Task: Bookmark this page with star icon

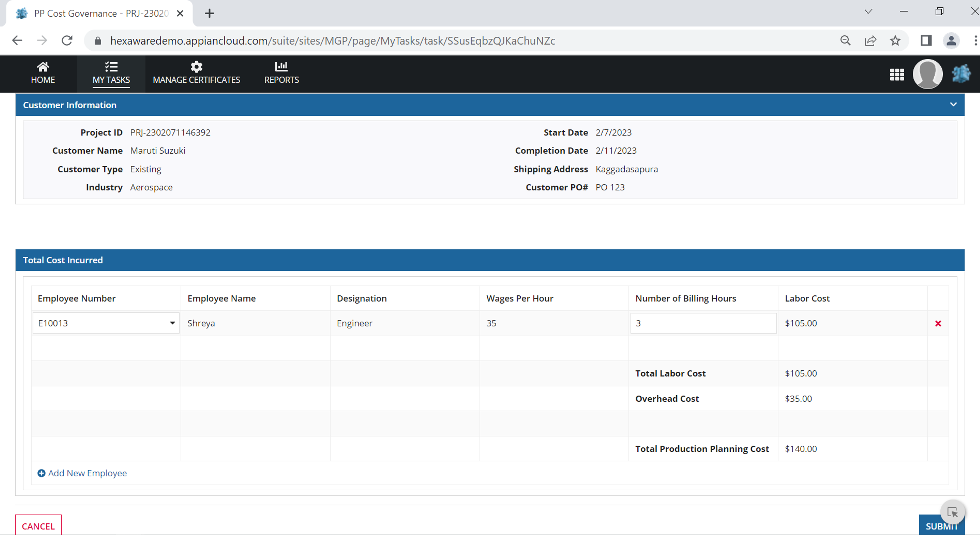Action: pos(895,41)
